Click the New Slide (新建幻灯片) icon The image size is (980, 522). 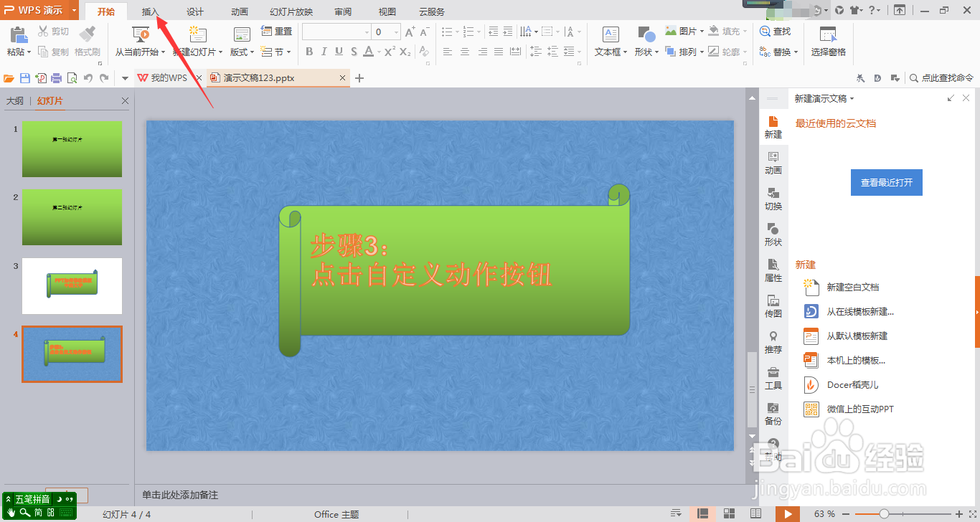[197, 34]
